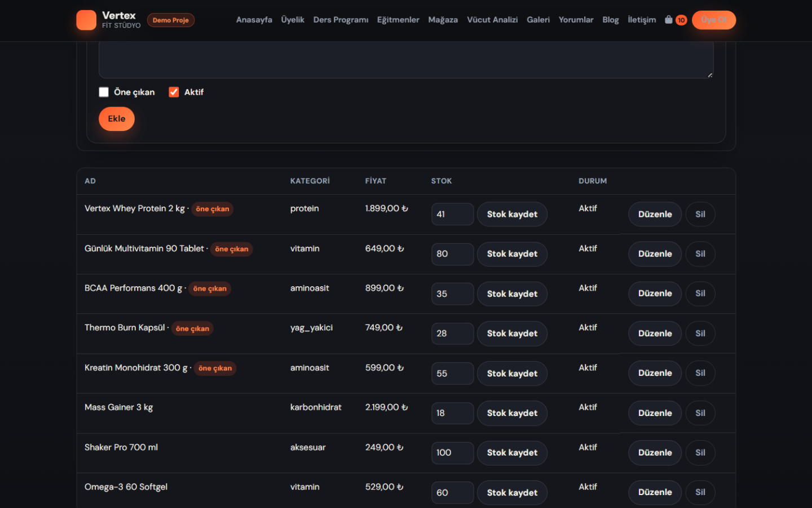View the Yorumlar section
Screen dimensions: 812x508
[x=576, y=20]
